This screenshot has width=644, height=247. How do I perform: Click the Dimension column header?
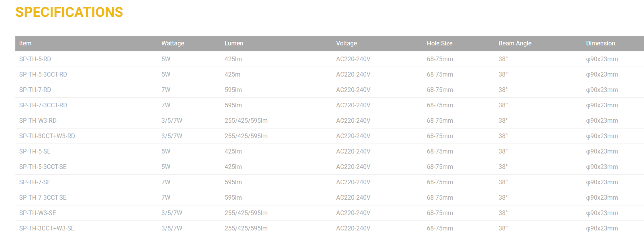[x=600, y=43]
